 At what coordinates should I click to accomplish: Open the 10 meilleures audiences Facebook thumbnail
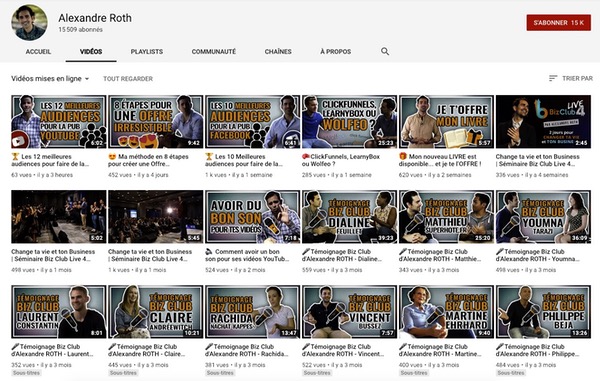[253, 122]
